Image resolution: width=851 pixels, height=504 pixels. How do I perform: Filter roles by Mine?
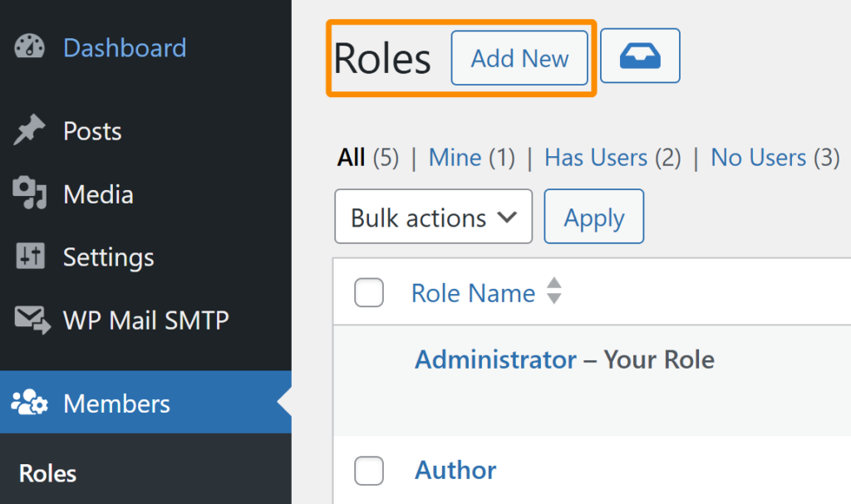(x=455, y=158)
